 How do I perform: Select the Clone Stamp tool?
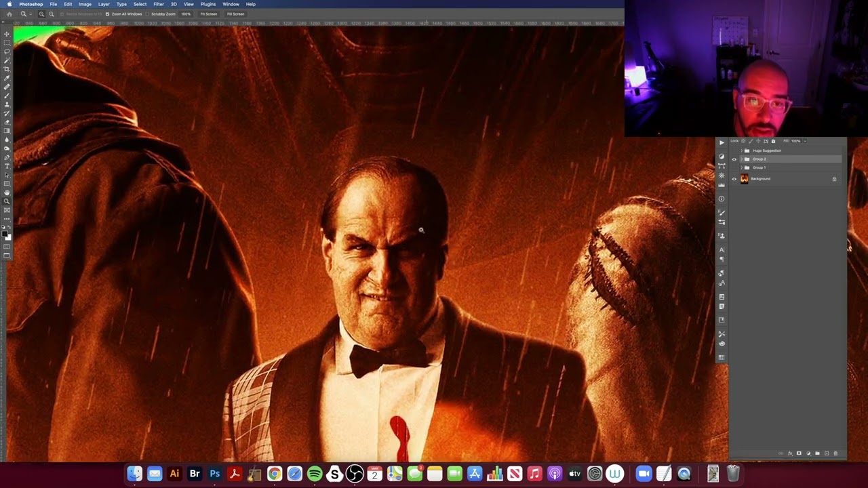click(x=7, y=104)
